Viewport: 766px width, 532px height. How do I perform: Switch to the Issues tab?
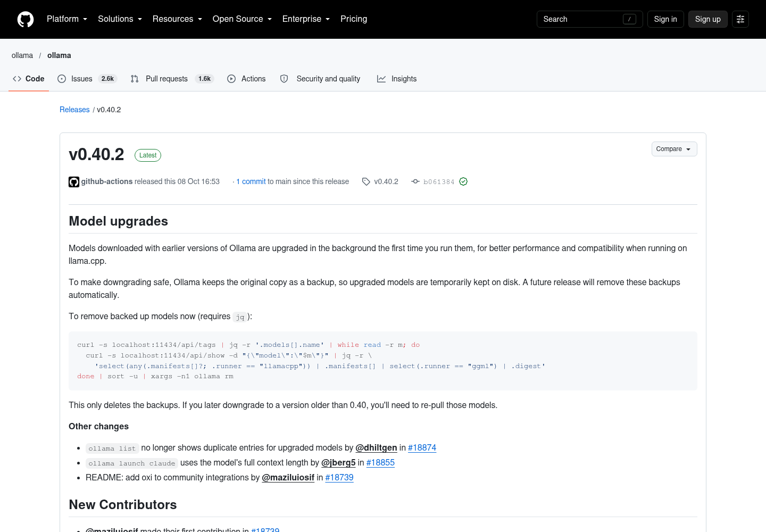click(87, 79)
